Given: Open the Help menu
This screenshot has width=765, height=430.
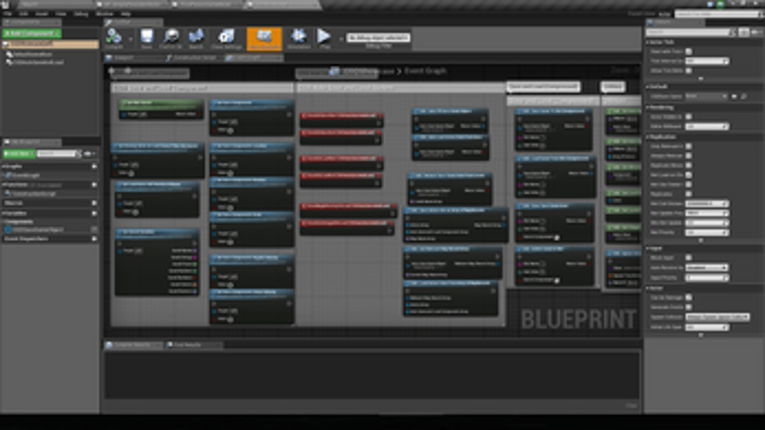Looking at the screenshot, I should point(125,14).
